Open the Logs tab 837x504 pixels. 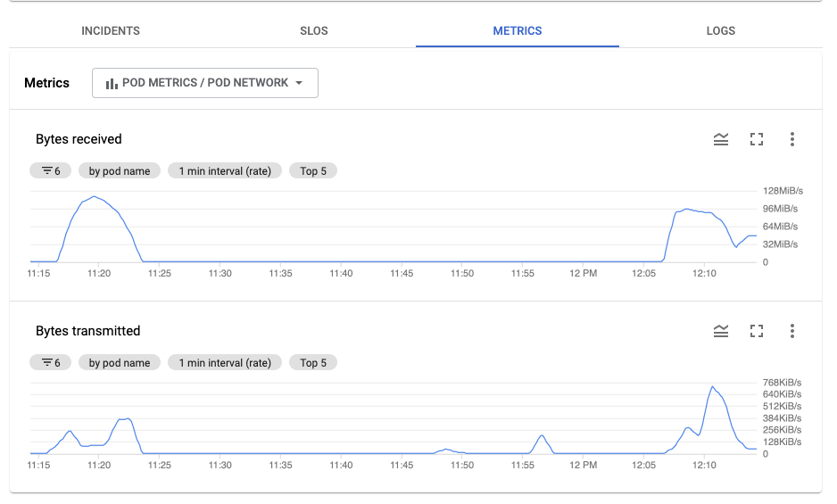[x=721, y=31]
